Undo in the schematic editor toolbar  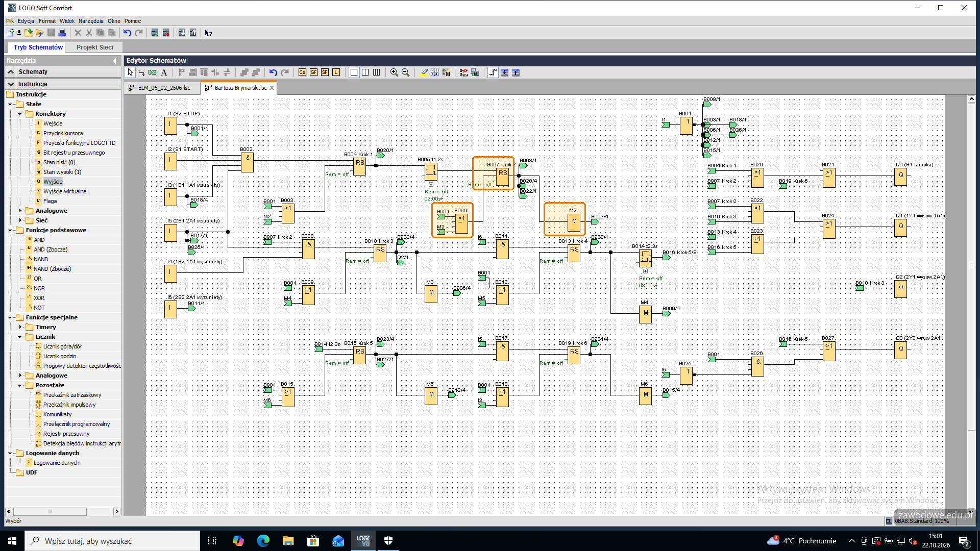273,72
